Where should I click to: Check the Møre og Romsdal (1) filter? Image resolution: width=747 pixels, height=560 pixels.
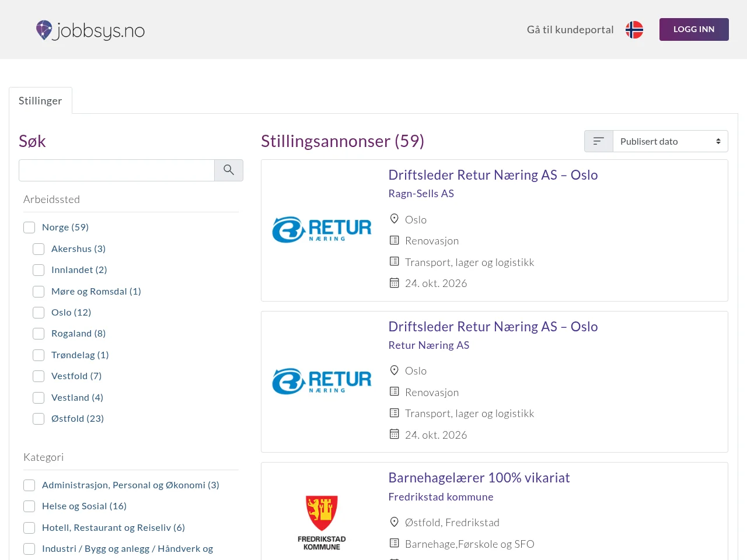pyautogui.click(x=39, y=292)
